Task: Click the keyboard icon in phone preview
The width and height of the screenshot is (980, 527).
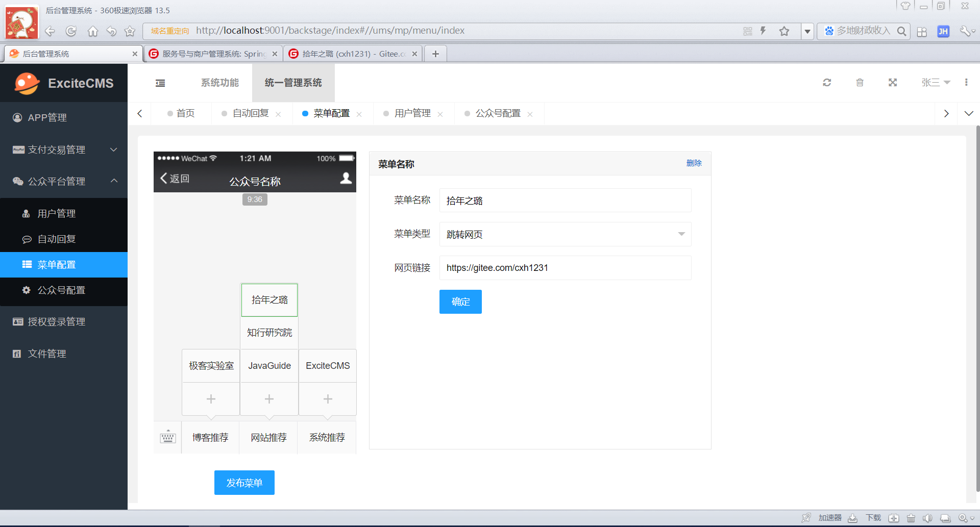Action: pyautogui.click(x=168, y=438)
